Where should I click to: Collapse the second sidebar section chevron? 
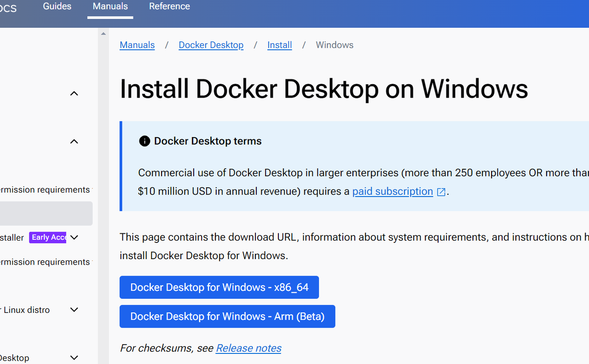pos(74,141)
